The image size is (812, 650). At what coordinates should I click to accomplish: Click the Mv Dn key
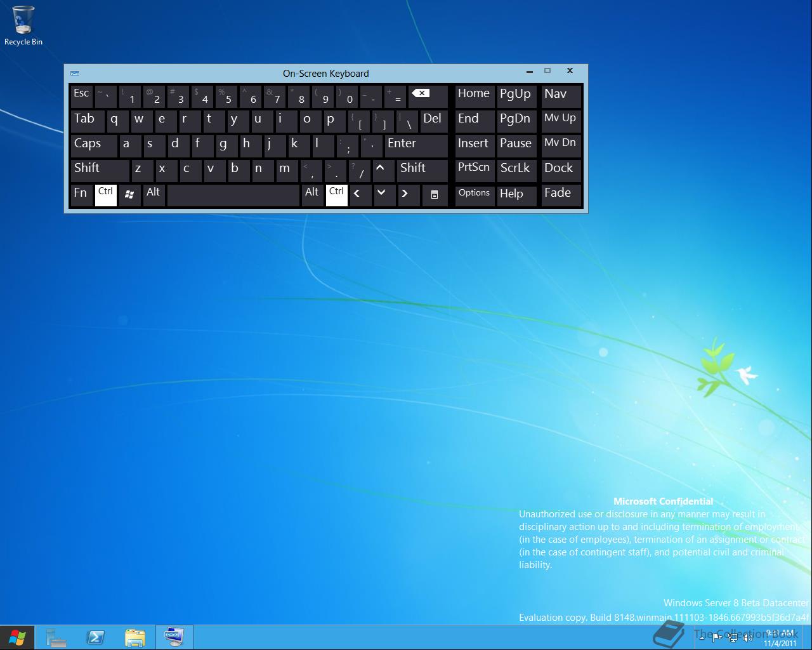[x=561, y=145]
